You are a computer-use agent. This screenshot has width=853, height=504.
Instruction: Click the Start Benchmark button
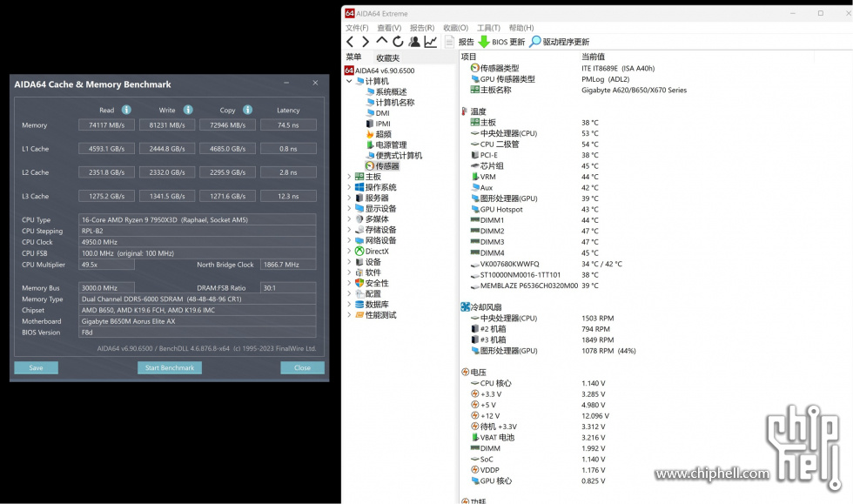(x=170, y=368)
